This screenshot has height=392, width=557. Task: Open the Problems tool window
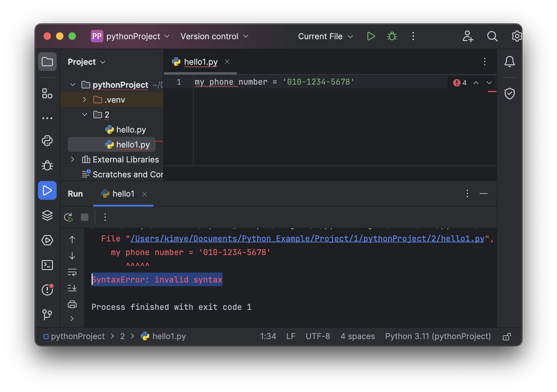coord(47,290)
